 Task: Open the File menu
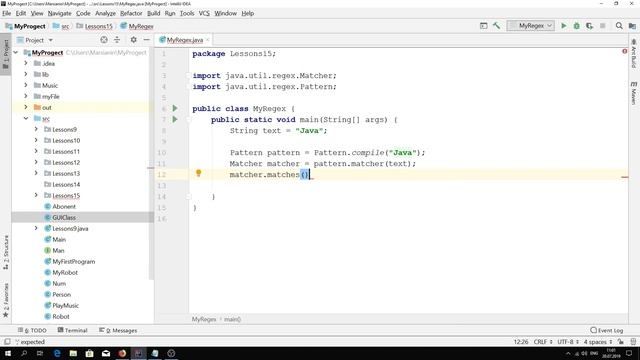pyautogui.click(x=7, y=13)
